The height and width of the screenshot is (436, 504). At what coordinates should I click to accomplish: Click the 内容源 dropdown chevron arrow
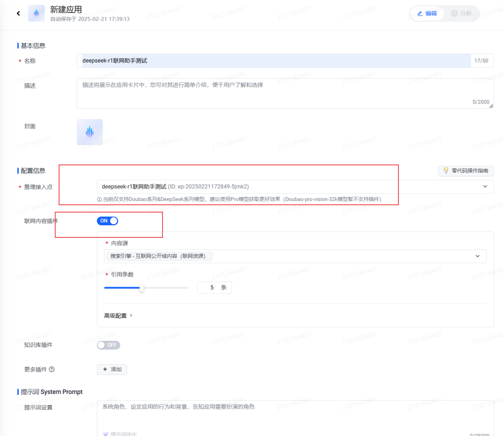click(477, 256)
